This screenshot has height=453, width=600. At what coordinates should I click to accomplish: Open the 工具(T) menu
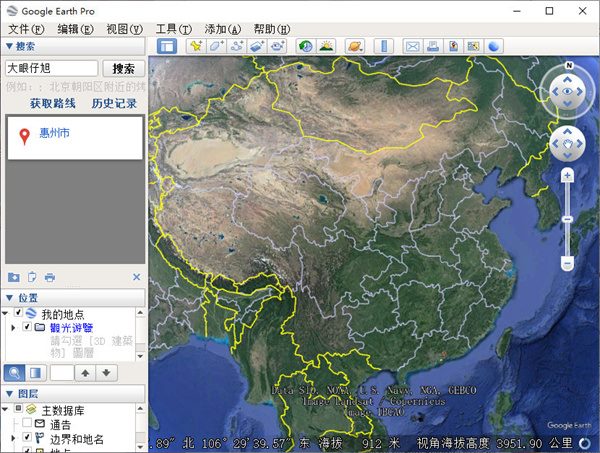coord(173,29)
